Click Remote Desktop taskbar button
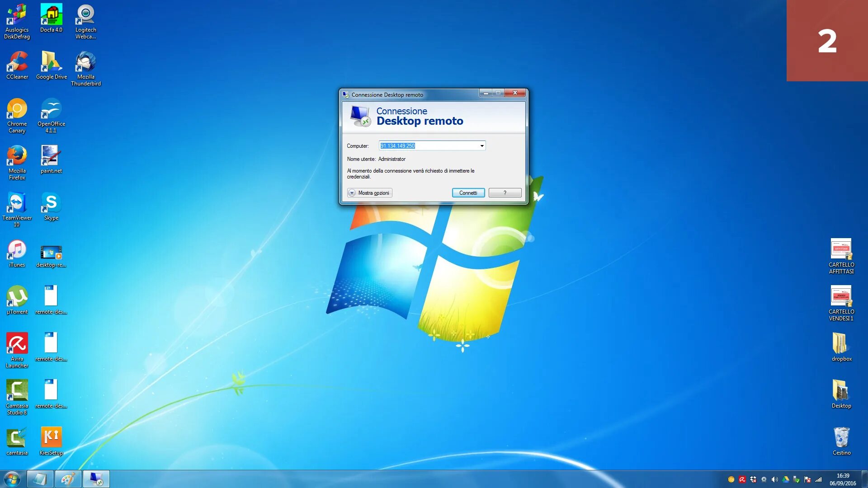This screenshot has height=488, width=868. [96, 479]
